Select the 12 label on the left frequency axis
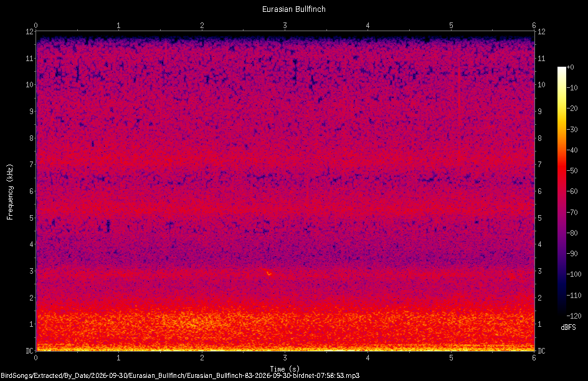 [29, 32]
